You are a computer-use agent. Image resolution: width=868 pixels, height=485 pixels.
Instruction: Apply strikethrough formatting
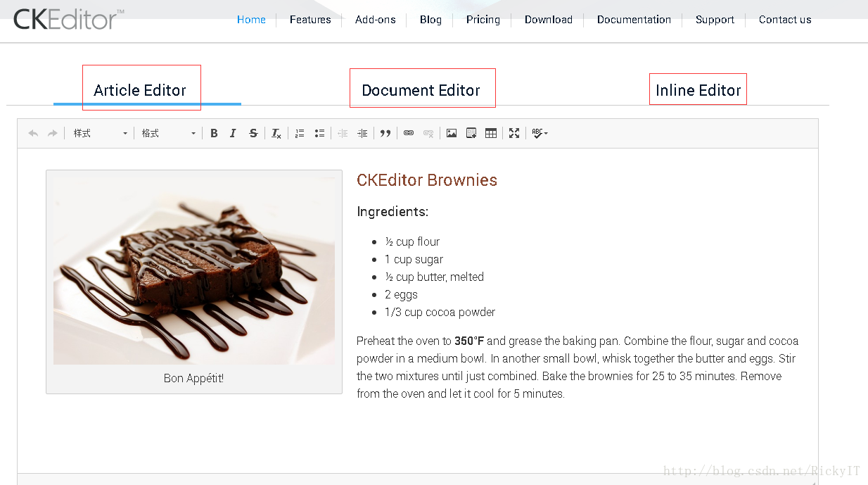pos(253,134)
